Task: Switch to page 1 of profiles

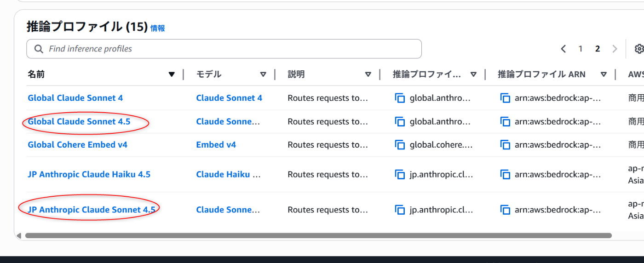Action: tap(581, 49)
